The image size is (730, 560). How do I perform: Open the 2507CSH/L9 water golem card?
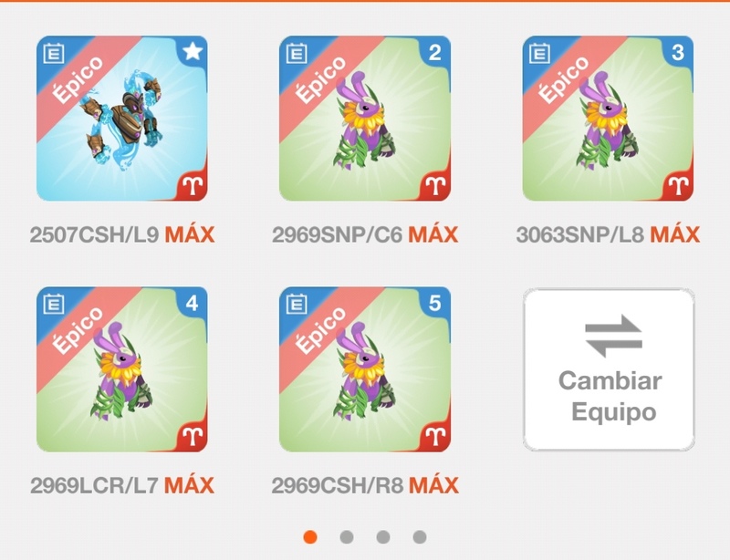122,119
